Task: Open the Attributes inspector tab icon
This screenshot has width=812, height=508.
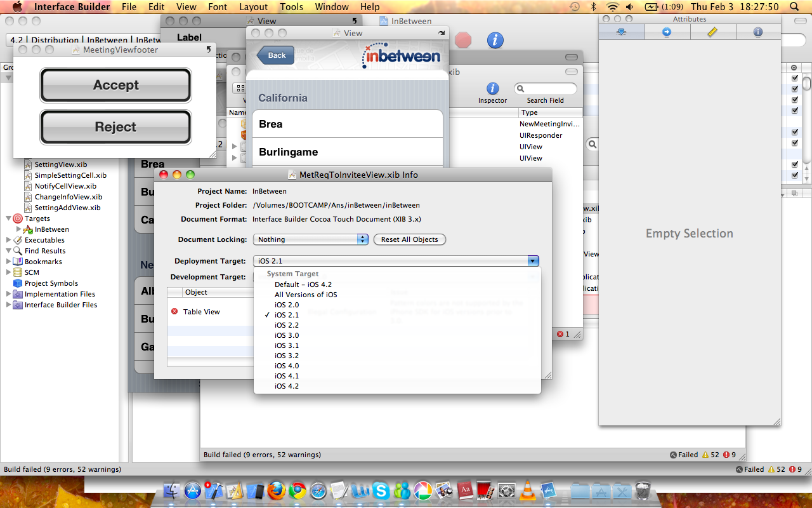Action: (x=622, y=32)
